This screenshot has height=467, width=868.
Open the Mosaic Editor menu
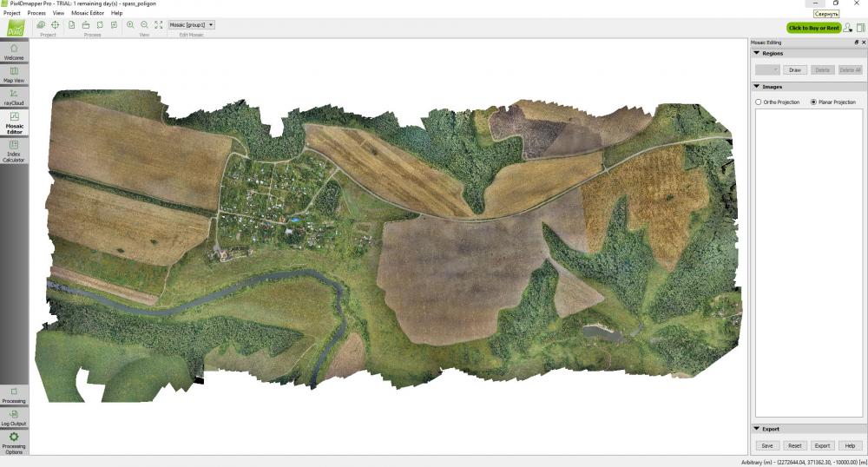coord(88,13)
